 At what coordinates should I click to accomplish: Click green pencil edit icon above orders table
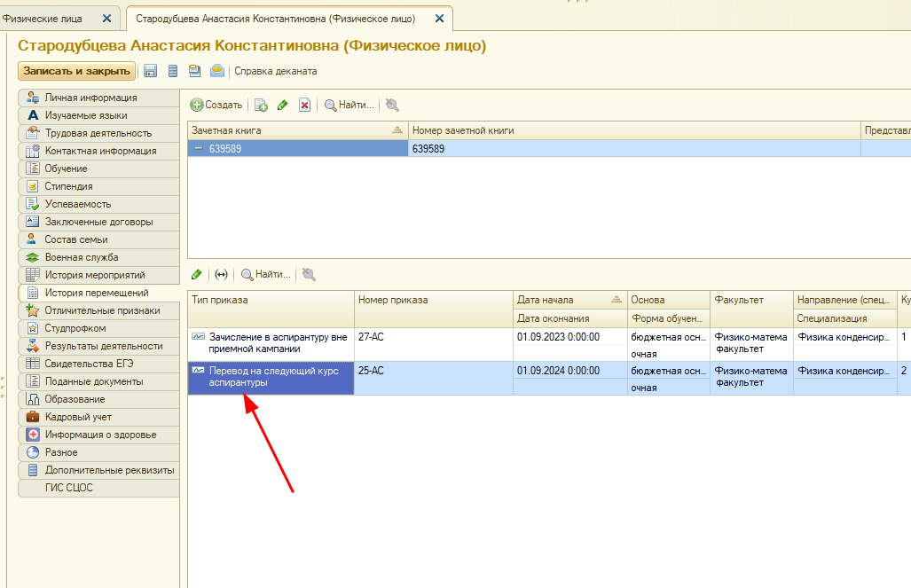click(x=196, y=274)
